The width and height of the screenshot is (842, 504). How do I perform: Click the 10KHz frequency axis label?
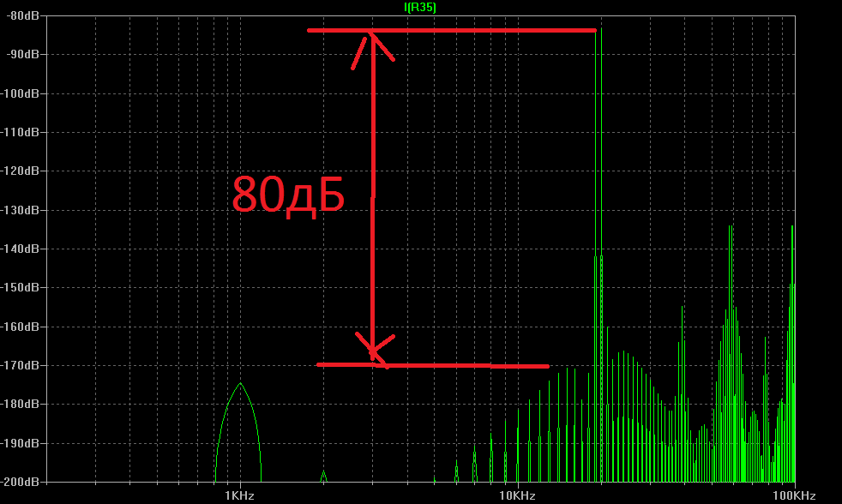coord(517,496)
